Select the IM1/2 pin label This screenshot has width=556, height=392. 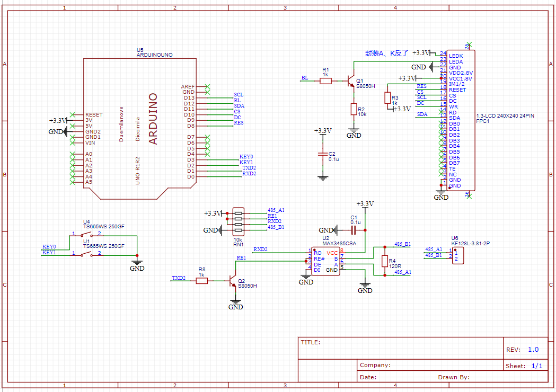456,84
